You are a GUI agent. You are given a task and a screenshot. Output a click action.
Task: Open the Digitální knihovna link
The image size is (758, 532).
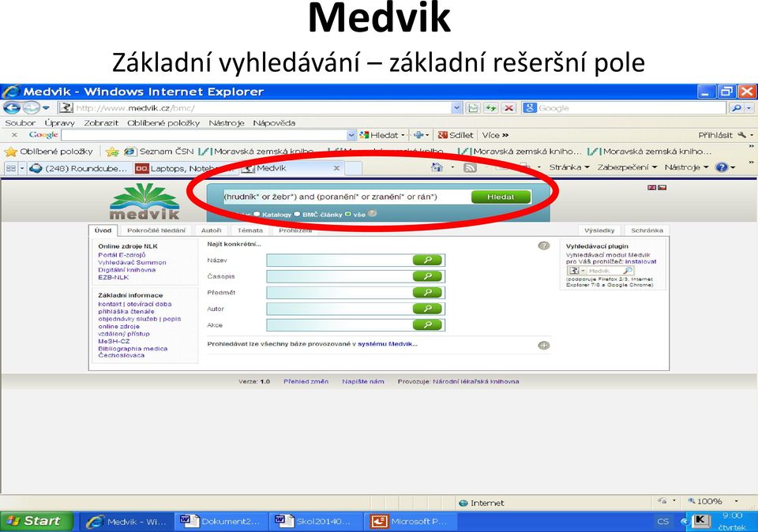point(126,270)
